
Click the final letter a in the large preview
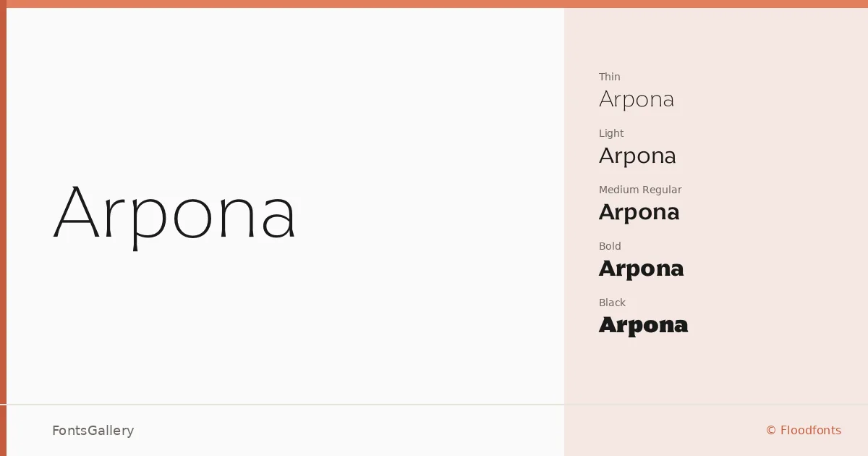[x=278, y=219]
